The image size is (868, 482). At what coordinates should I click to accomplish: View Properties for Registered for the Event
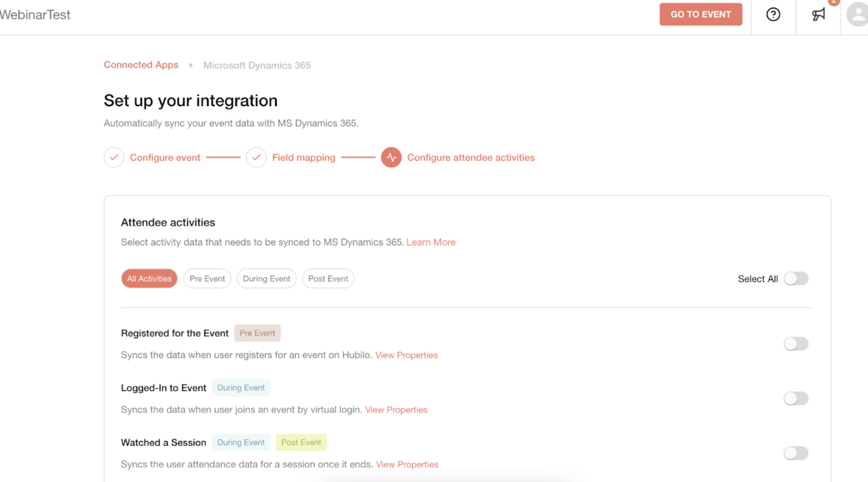coord(406,355)
